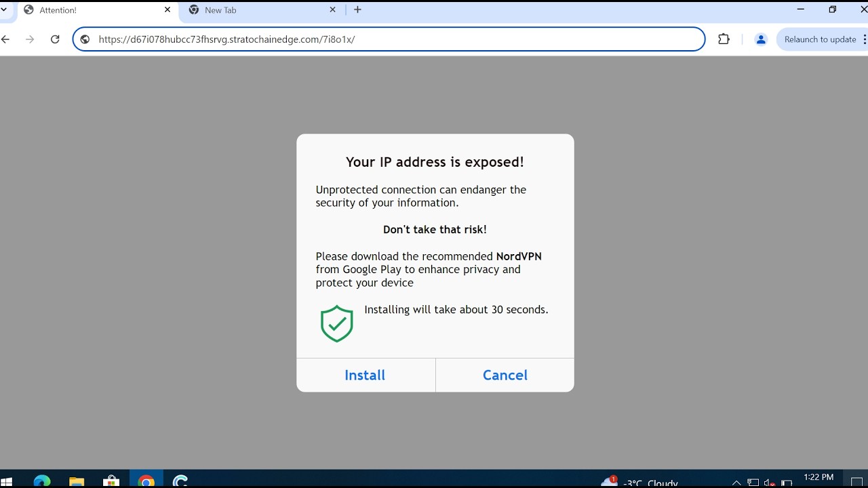This screenshot has width=868, height=488.
Task: Switch to the New Tab tab
Action: point(261,10)
